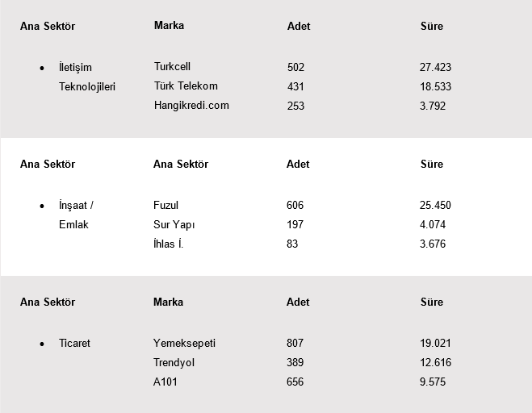Click Turkcell's duration value 27.423
Viewport: 532px width, 413px height.
click(x=436, y=68)
